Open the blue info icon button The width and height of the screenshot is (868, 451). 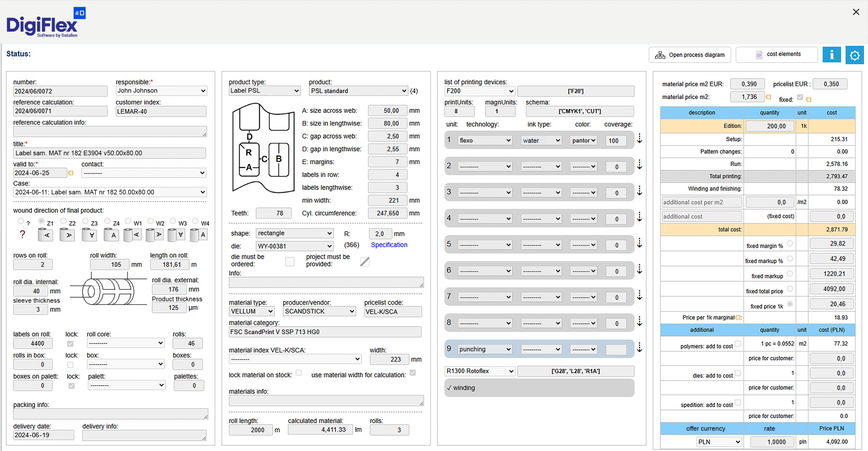[831, 55]
